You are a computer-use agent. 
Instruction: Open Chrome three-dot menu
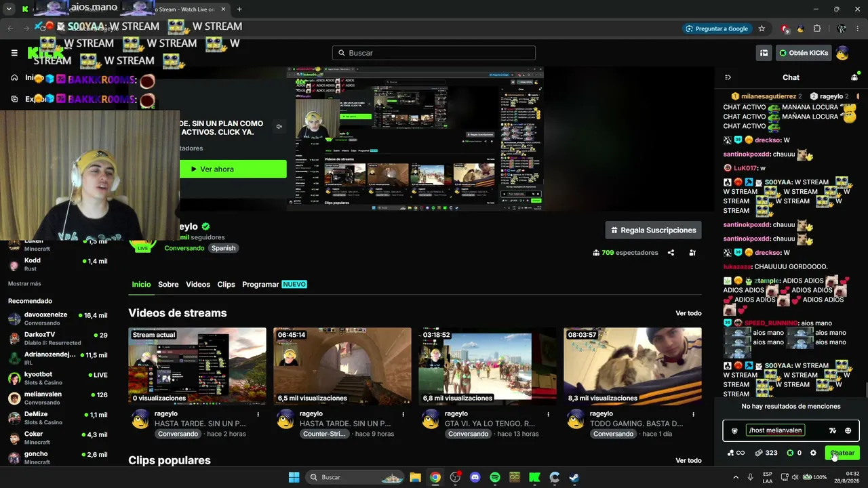pyautogui.click(x=857, y=28)
